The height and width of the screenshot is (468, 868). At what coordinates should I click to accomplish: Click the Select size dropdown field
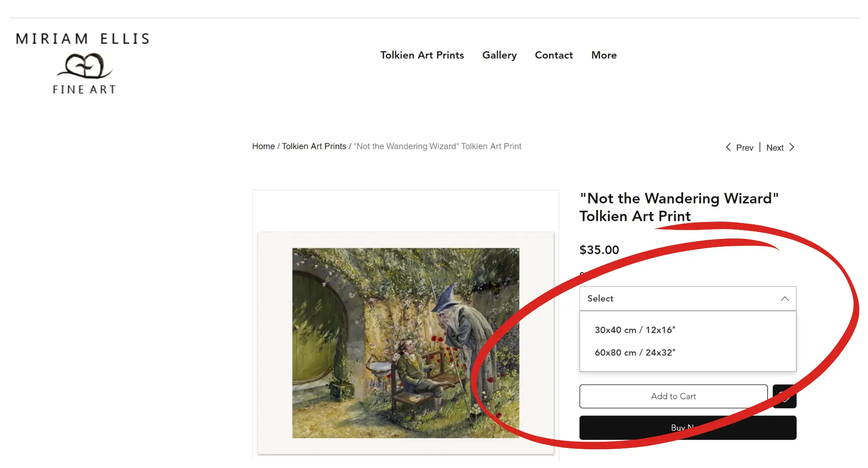coord(676,299)
